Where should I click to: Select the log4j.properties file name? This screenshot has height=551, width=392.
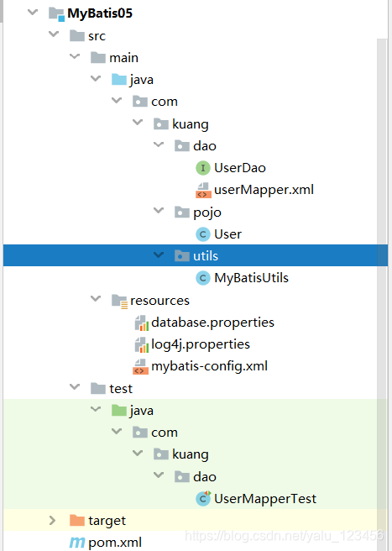click(x=201, y=344)
